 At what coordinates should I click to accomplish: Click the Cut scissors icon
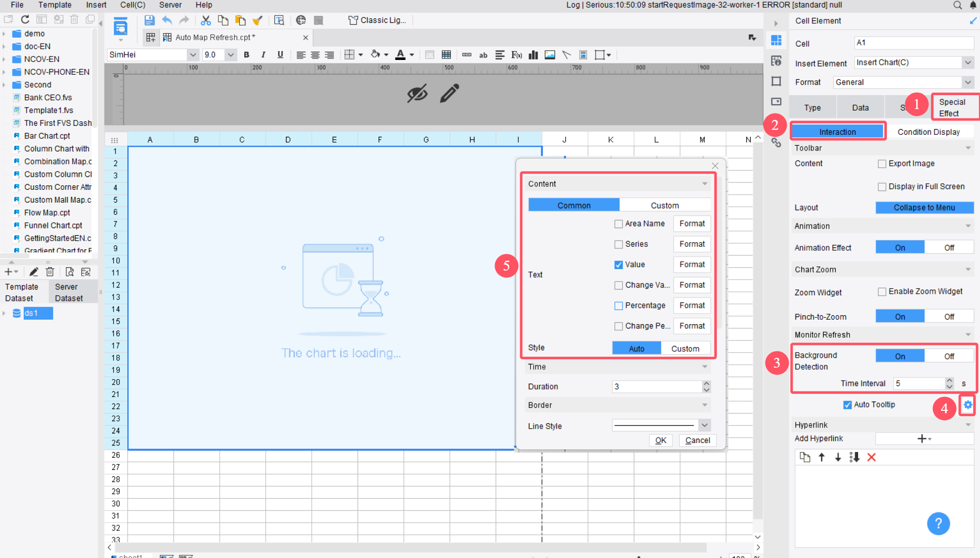click(x=206, y=20)
